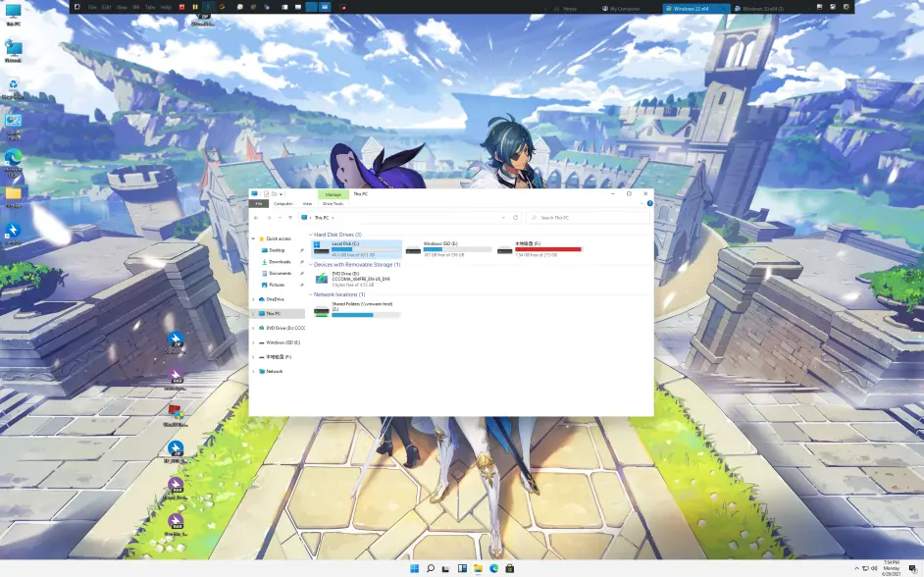Image resolution: width=924 pixels, height=577 pixels.
Task: Select the Shared Folders (Z:) network drive
Action: [356, 310]
